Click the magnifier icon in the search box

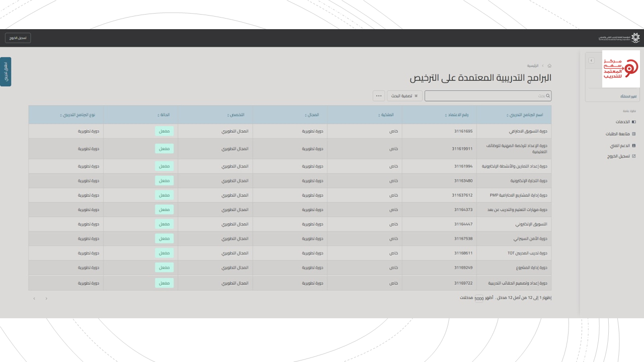[548, 96]
